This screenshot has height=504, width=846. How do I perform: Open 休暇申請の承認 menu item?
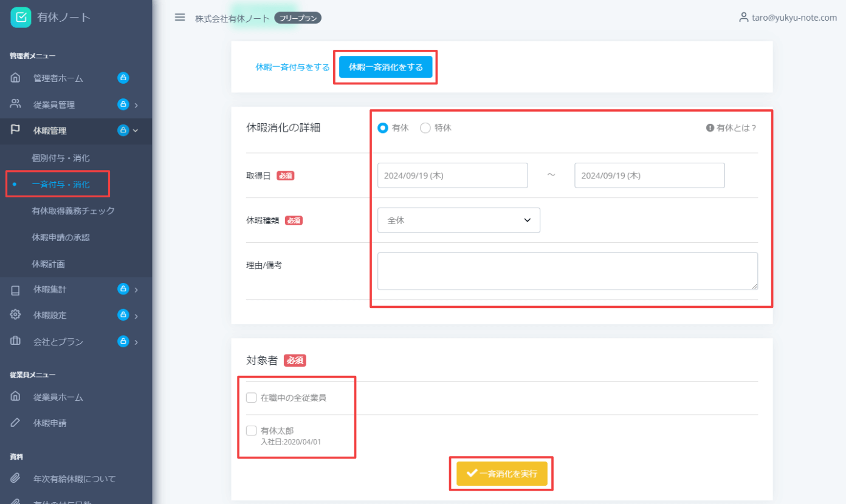61,237
